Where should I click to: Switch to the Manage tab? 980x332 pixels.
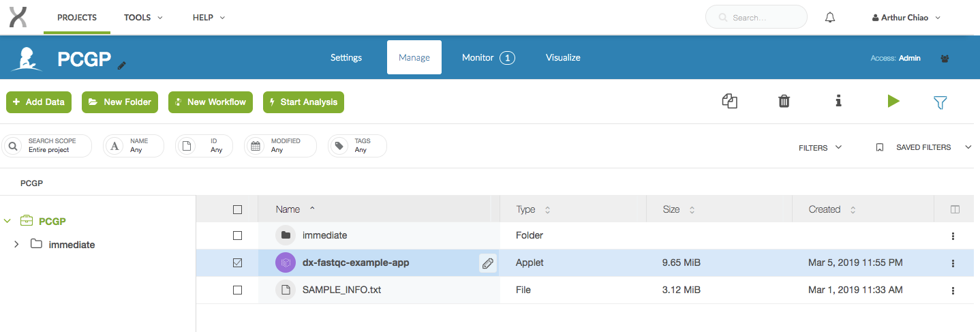click(x=414, y=57)
